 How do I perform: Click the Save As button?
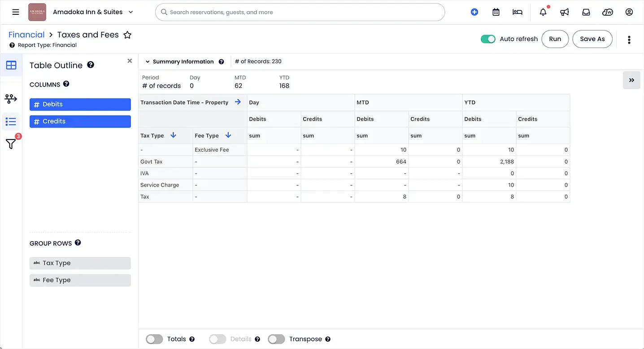pos(592,39)
